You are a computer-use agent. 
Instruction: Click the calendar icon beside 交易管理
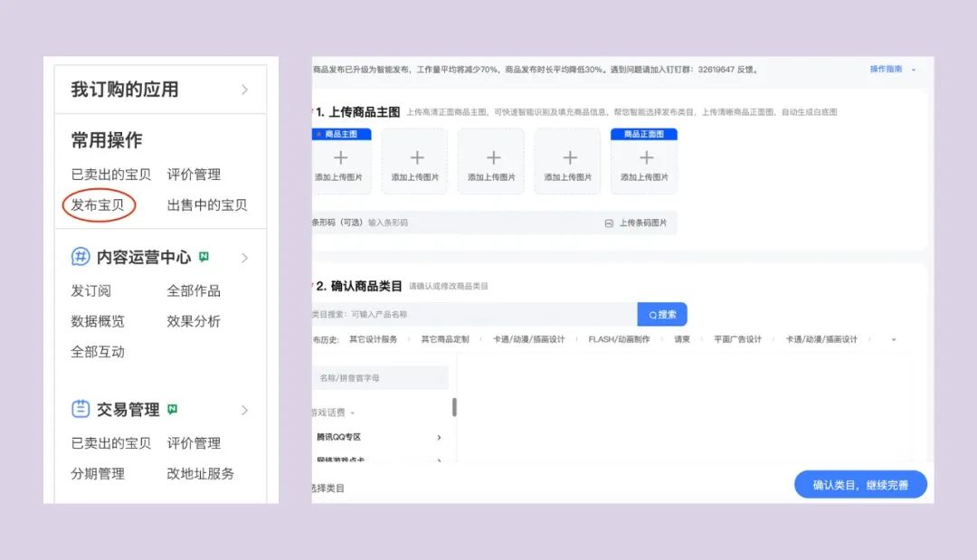tap(80, 409)
